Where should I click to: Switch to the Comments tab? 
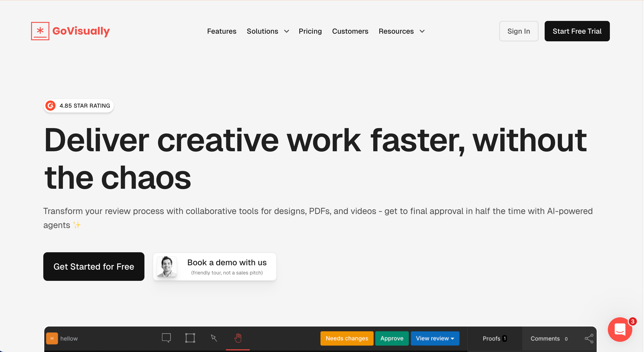click(549, 338)
